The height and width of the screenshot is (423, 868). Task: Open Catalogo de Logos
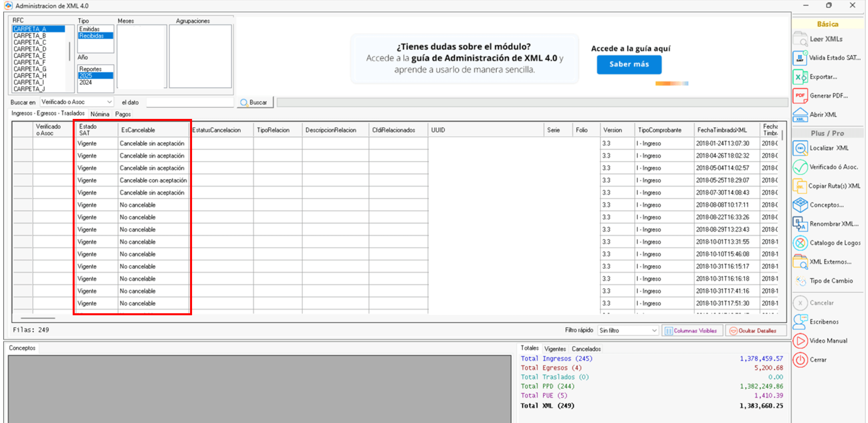pos(800,243)
